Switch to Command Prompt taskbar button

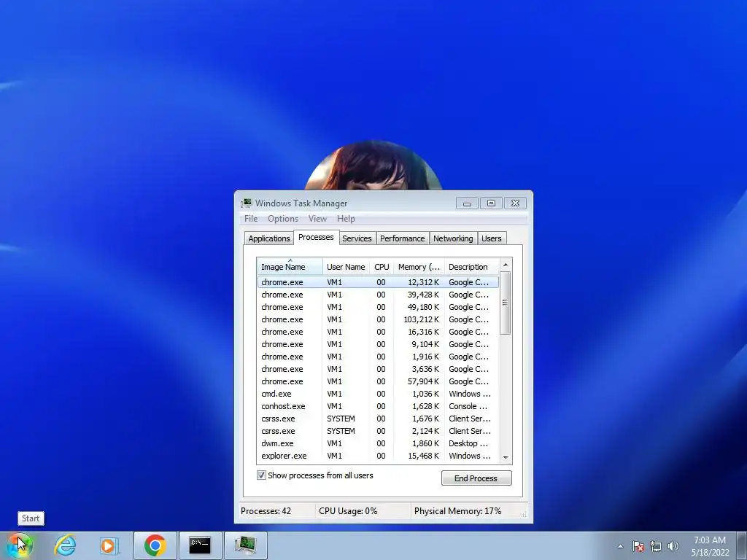tap(200, 545)
